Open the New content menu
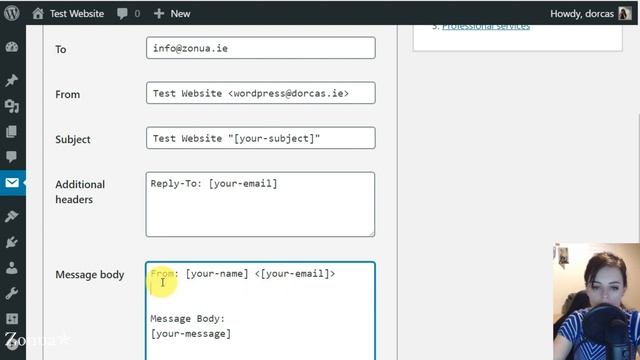This screenshot has width=640, height=360. click(172, 13)
